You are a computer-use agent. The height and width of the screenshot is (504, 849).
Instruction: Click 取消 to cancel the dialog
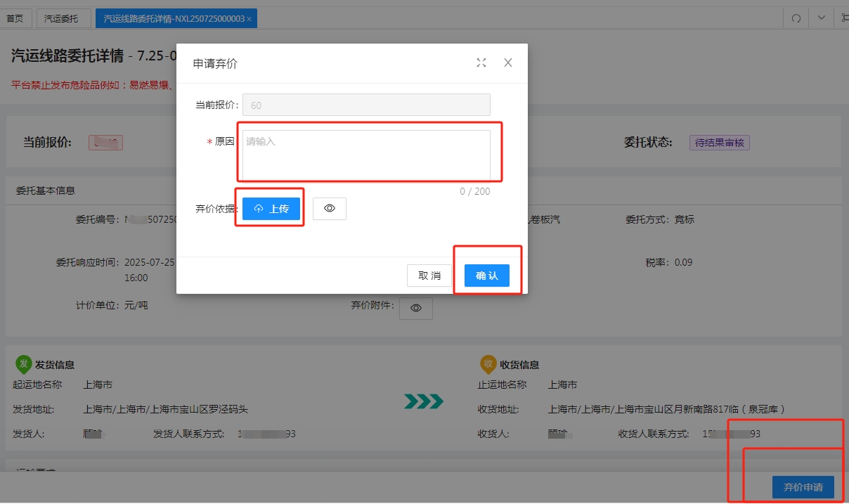click(429, 276)
